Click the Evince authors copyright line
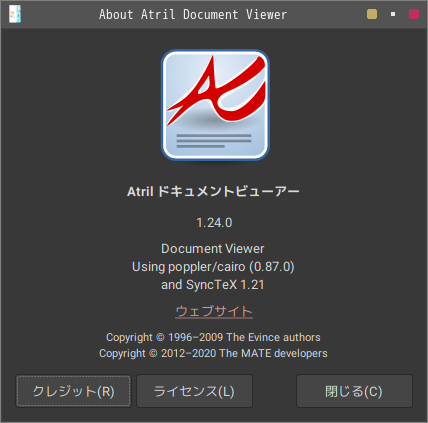 pos(213,337)
